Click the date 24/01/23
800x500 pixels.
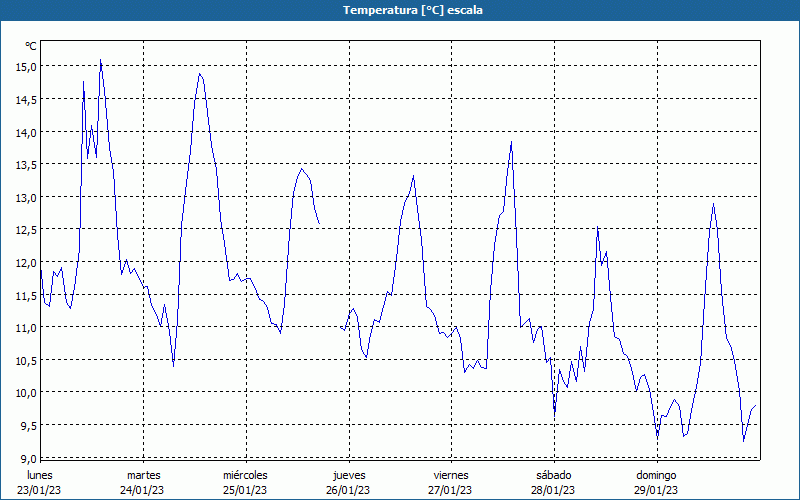(142, 490)
